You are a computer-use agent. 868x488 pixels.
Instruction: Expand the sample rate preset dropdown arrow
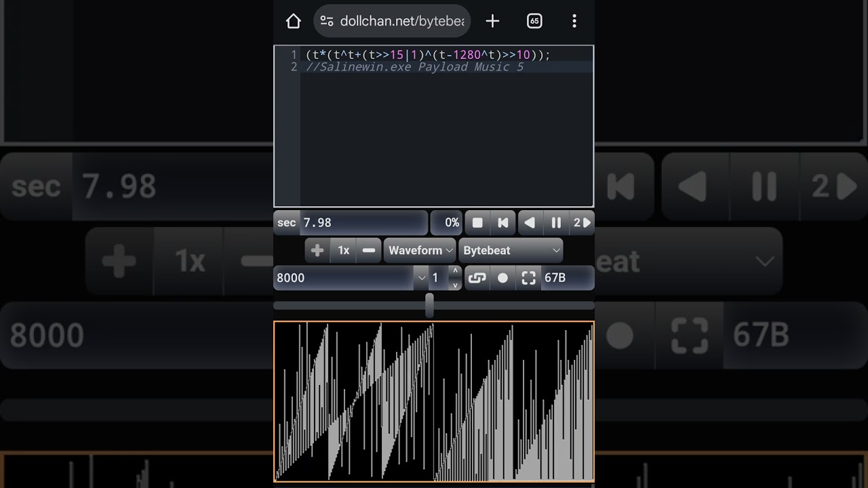pyautogui.click(x=422, y=278)
